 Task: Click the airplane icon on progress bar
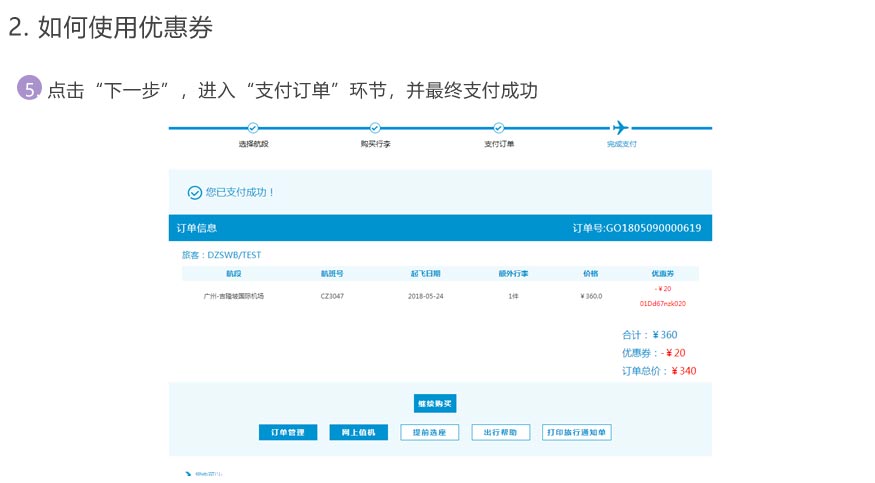620,128
